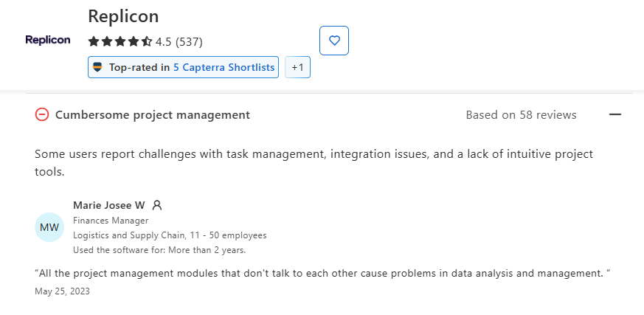Click Based on 58 reviews text
The width and height of the screenshot is (644, 315).
521,115
